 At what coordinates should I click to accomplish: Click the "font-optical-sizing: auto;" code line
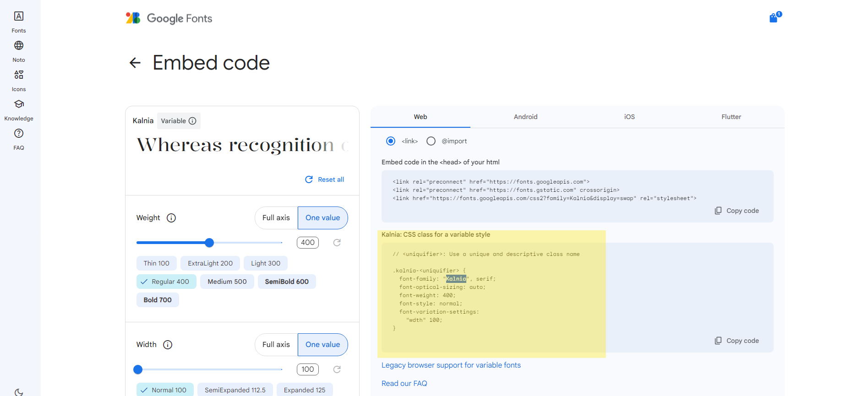point(442,287)
